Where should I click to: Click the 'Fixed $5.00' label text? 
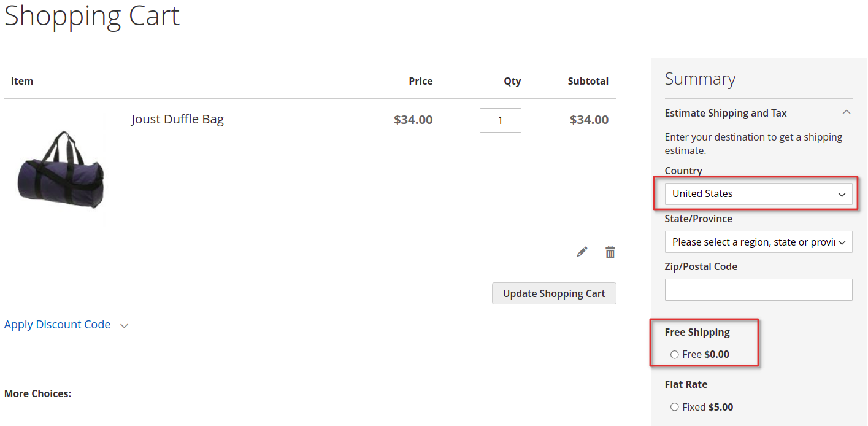pyautogui.click(x=708, y=407)
